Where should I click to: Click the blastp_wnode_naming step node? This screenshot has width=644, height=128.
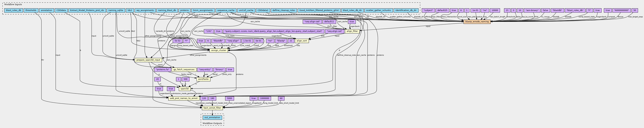pyautogui.click(x=477, y=22)
